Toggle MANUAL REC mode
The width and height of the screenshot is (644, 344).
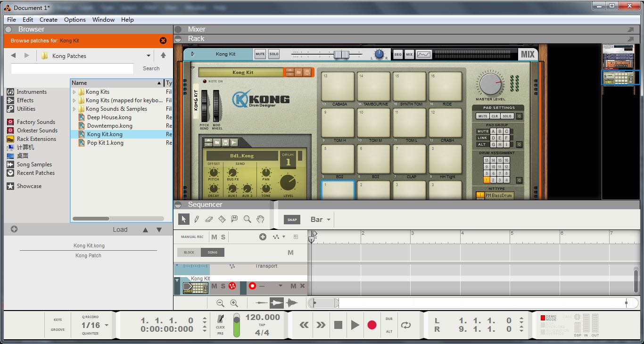click(192, 237)
